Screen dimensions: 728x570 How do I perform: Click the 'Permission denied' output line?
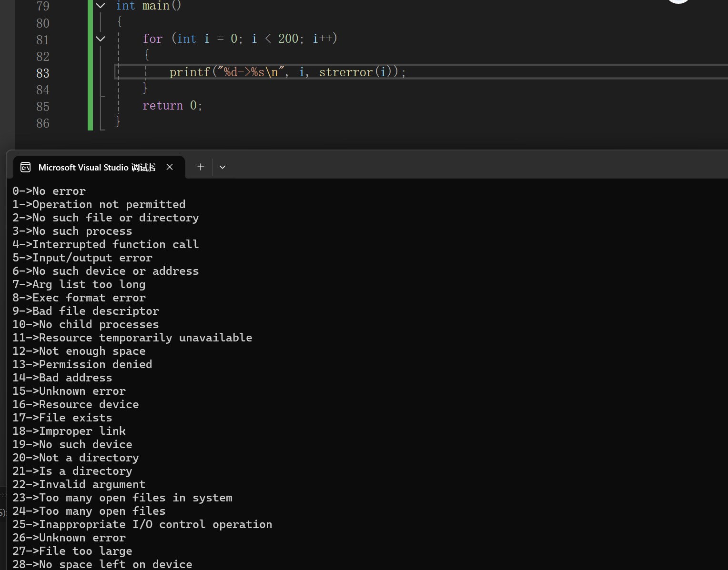coord(82,364)
